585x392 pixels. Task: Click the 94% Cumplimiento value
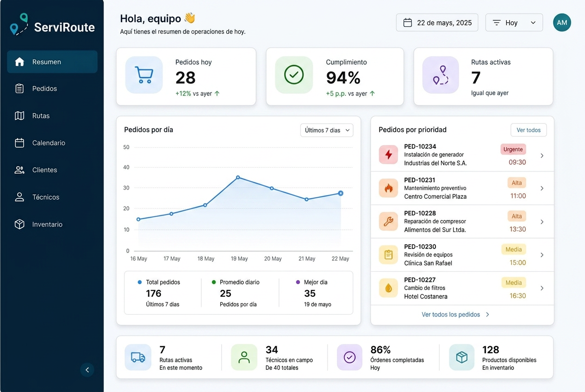click(x=343, y=78)
